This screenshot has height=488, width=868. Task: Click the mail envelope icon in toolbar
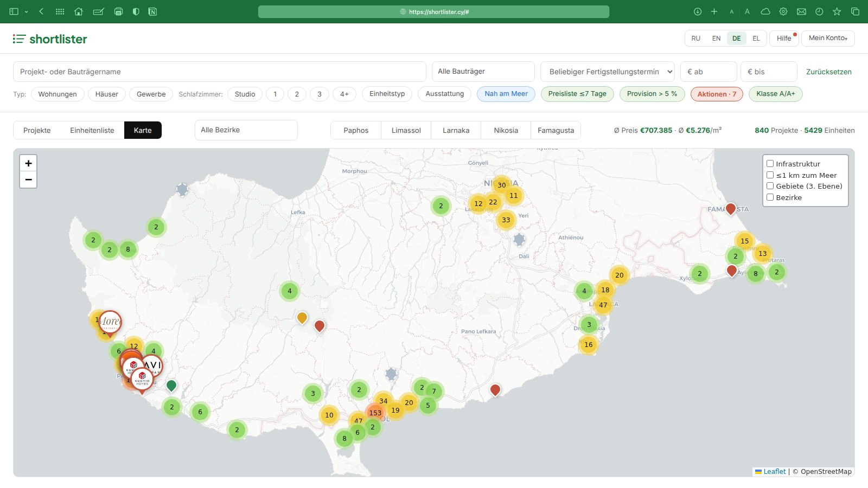[801, 11]
